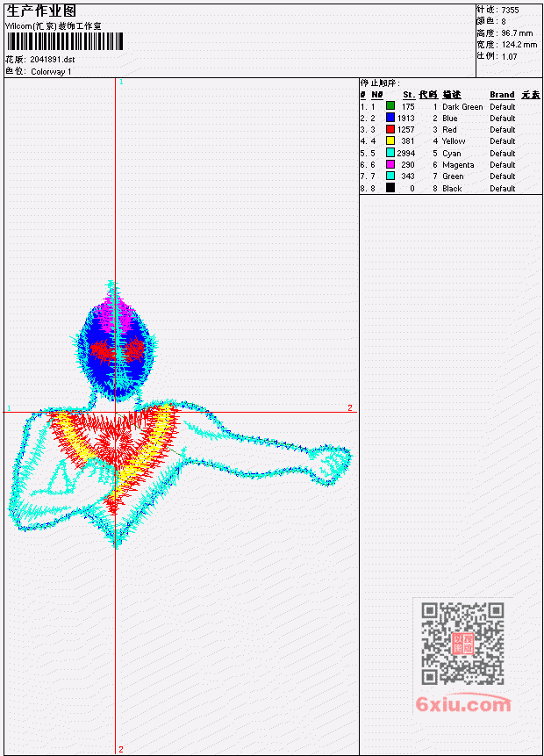Click the 生产作业图 title

(41, 11)
